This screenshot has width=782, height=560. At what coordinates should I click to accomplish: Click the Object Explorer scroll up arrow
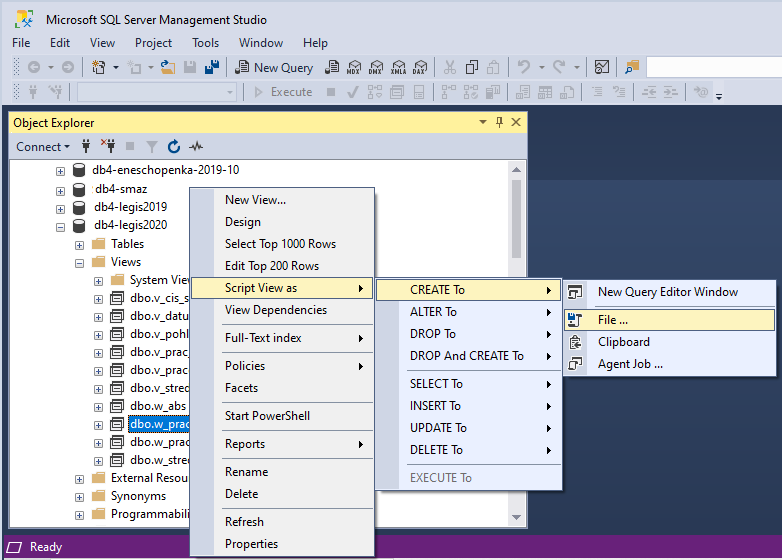pos(516,170)
